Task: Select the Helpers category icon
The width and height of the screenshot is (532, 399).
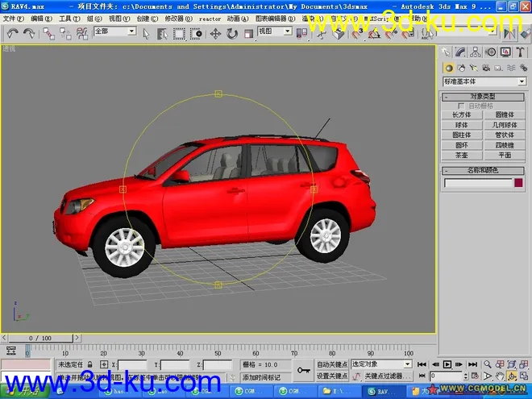Action: point(498,69)
